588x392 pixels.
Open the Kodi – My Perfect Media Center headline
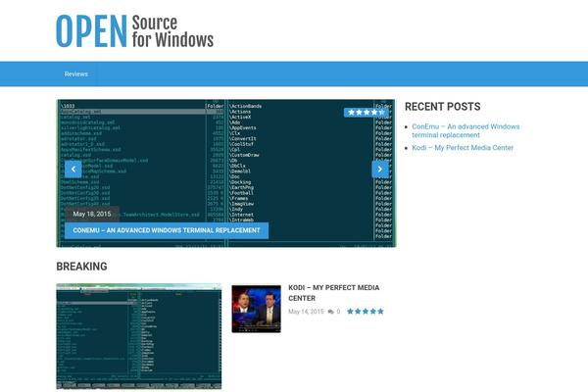tap(334, 293)
